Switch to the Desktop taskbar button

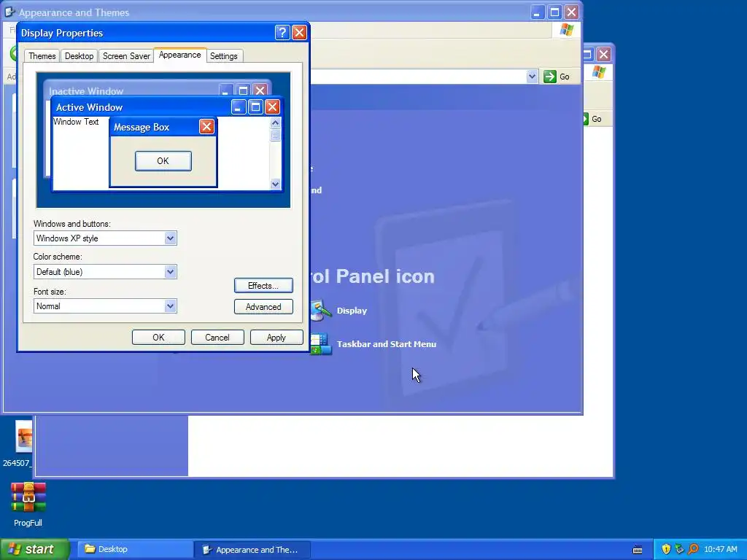(x=134, y=549)
